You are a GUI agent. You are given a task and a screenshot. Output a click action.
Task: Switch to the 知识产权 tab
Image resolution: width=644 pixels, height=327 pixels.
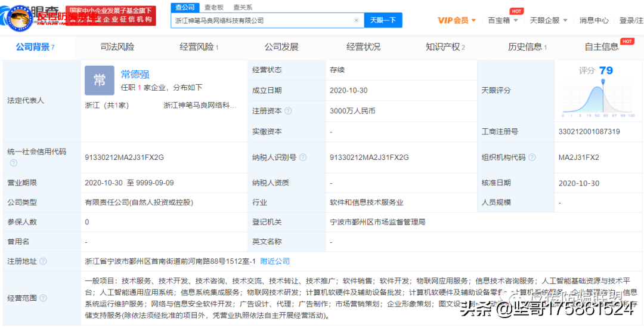point(445,47)
